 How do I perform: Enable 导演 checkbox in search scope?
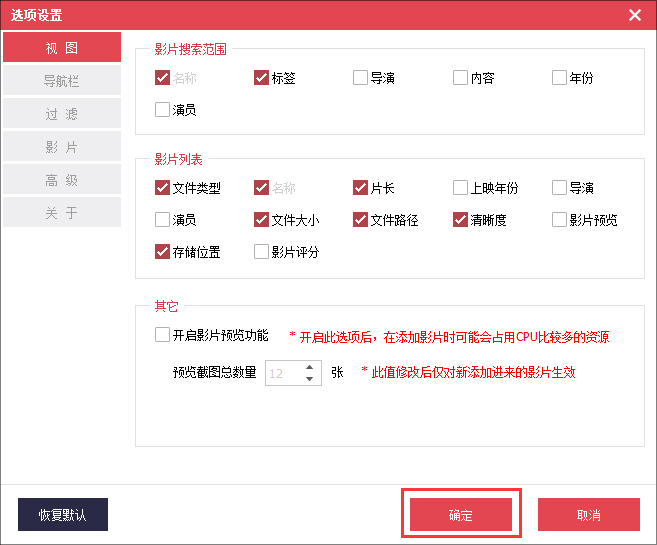click(x=361, y=78)
